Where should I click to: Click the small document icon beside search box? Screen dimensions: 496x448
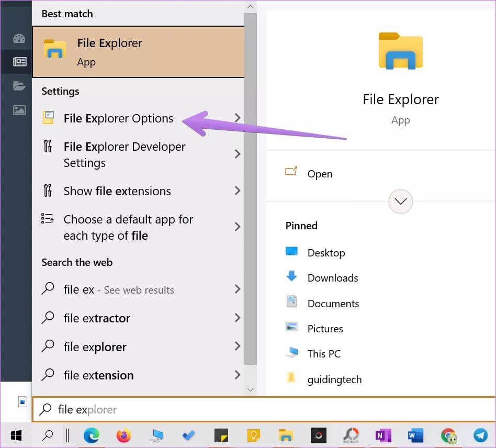[22, 401]
